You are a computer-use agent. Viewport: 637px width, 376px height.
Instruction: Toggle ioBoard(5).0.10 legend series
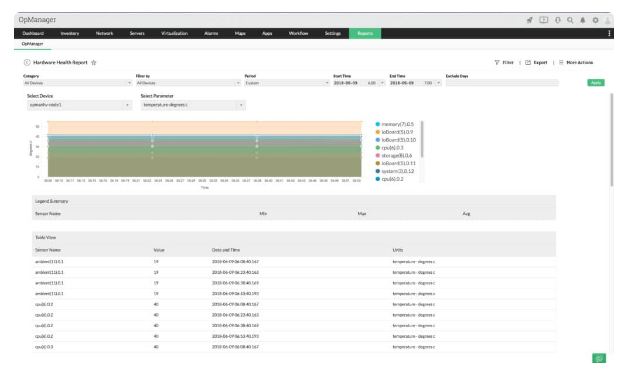tap(396, 140)
